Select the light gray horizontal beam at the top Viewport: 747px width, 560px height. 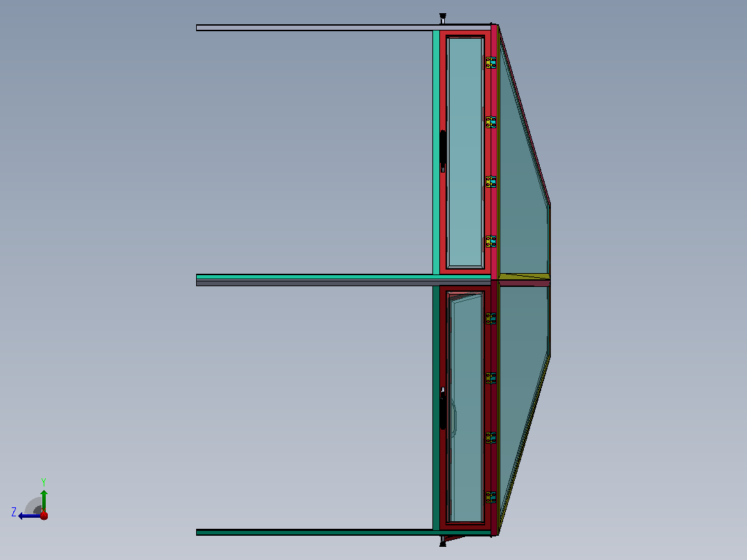344,28
